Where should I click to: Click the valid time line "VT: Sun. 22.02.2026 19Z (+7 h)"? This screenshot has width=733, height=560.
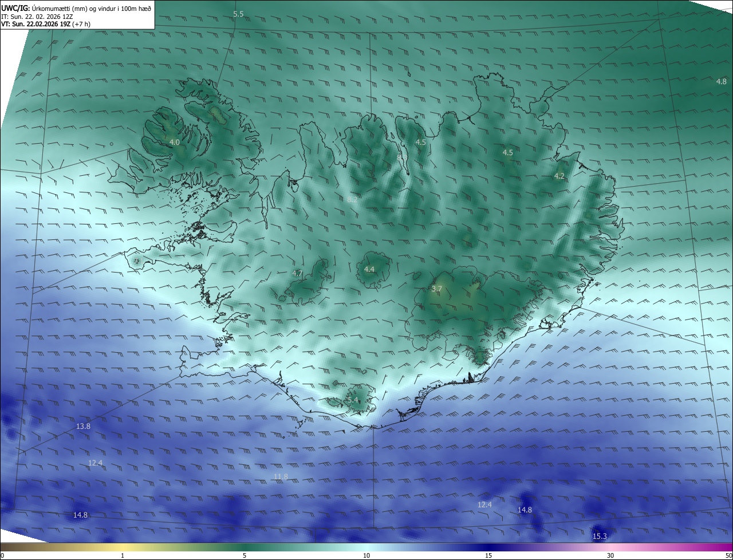click(46, 24)
